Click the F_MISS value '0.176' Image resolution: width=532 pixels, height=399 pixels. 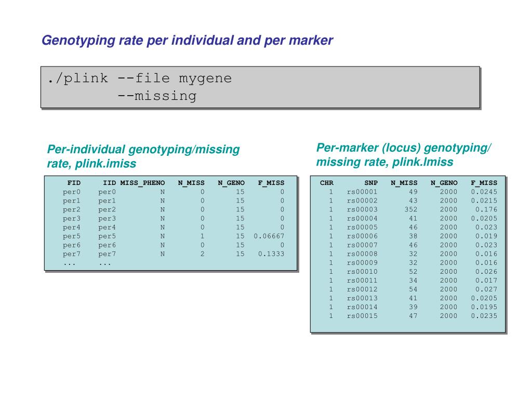tap(486, 210)
